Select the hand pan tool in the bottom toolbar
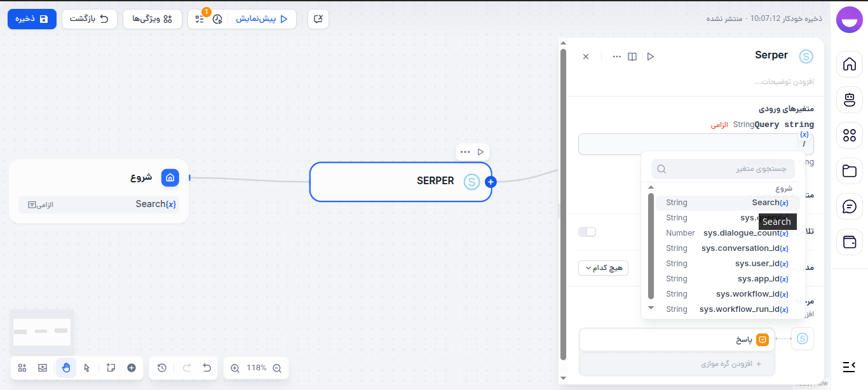 click(66, 368)
